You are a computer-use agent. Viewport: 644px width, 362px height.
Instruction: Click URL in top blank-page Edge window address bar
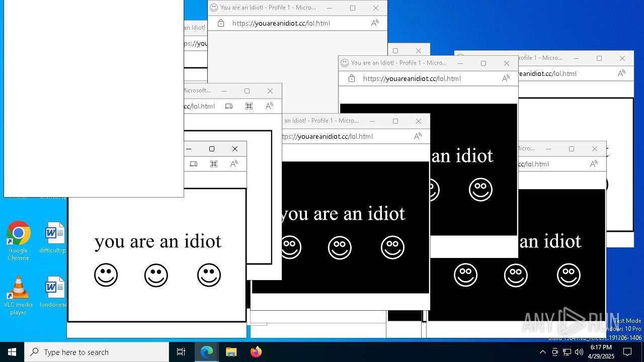tap(281, 23)
